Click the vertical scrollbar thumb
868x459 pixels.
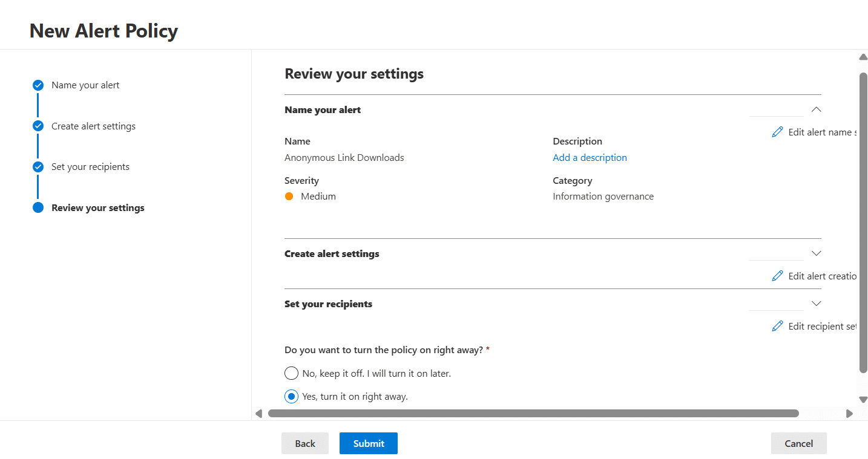coord(863,223)
